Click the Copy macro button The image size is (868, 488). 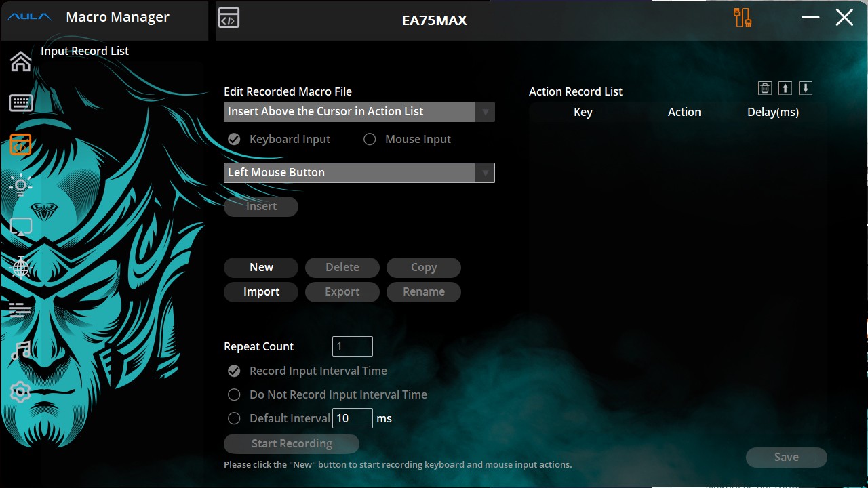click(x=424, y=268)
